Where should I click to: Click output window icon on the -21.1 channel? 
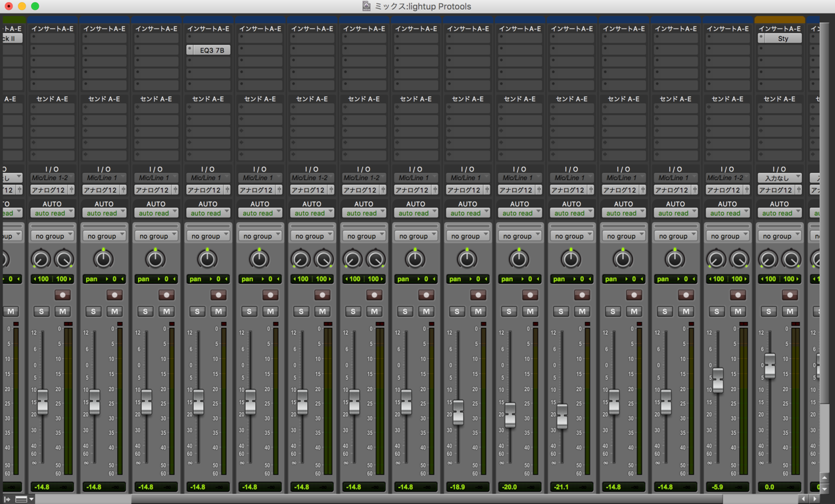590,190
